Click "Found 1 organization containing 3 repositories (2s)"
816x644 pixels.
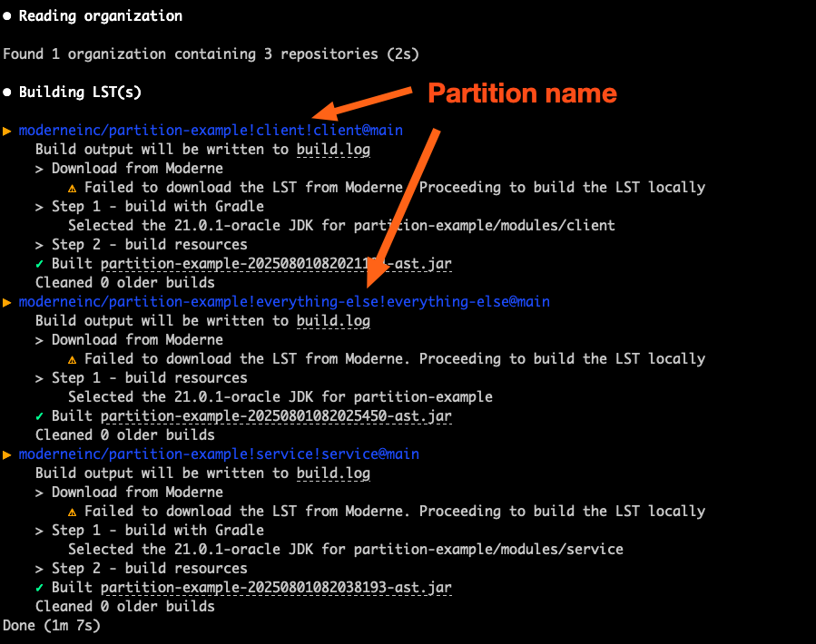coord(211,54)
